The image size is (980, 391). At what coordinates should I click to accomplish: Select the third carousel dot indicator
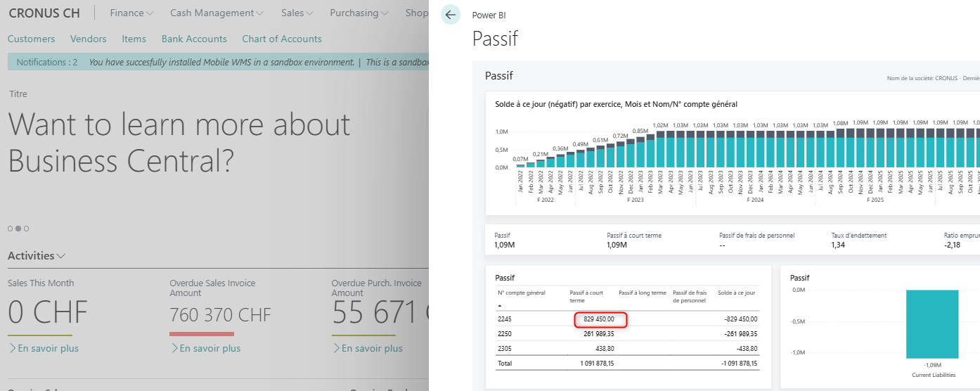click(x=27, y=229)
